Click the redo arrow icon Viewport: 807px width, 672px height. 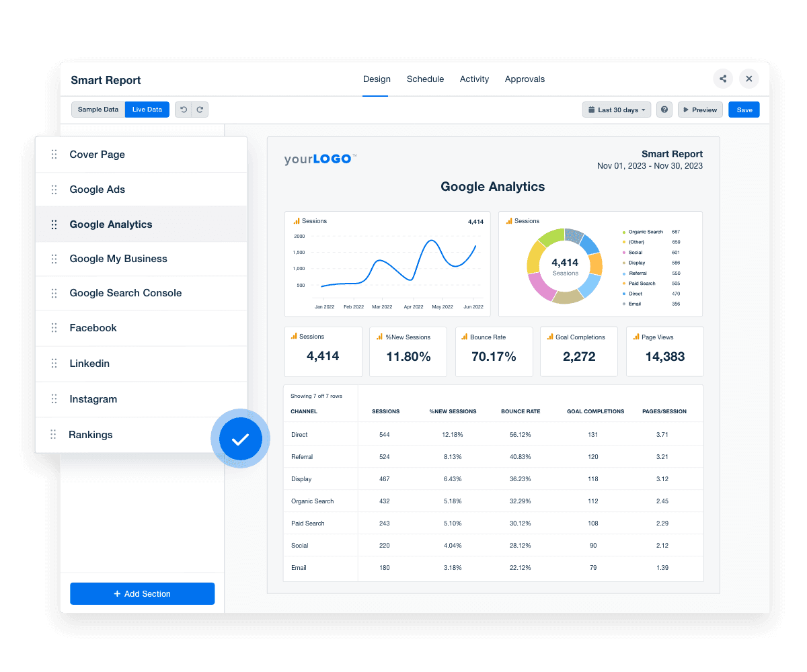199,110
